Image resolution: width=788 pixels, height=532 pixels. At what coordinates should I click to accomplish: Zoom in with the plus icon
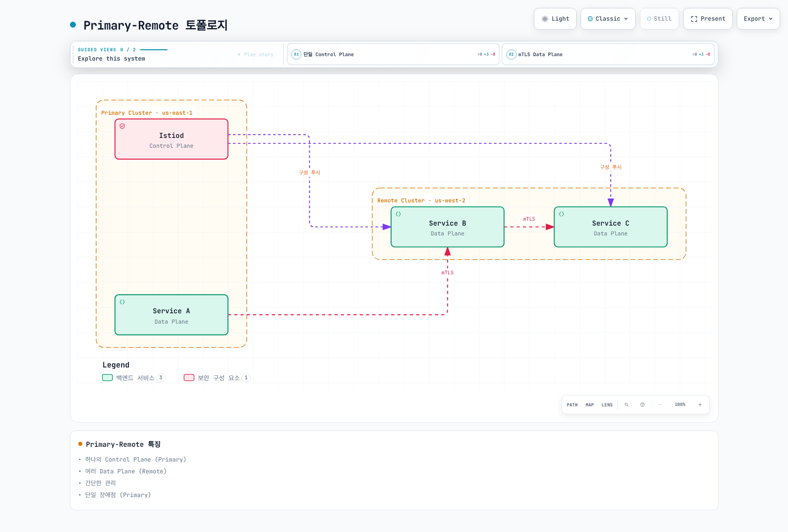[700, 405]
